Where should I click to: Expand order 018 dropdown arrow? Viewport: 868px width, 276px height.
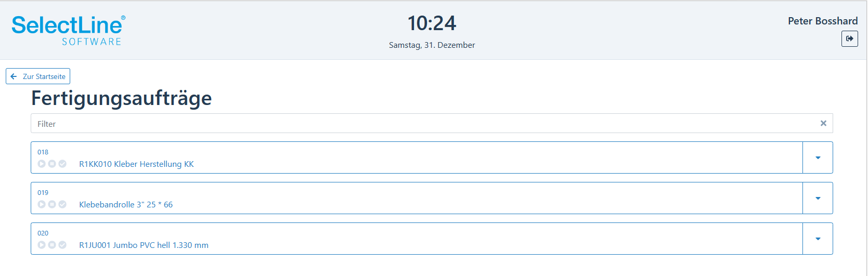[818, 157]
